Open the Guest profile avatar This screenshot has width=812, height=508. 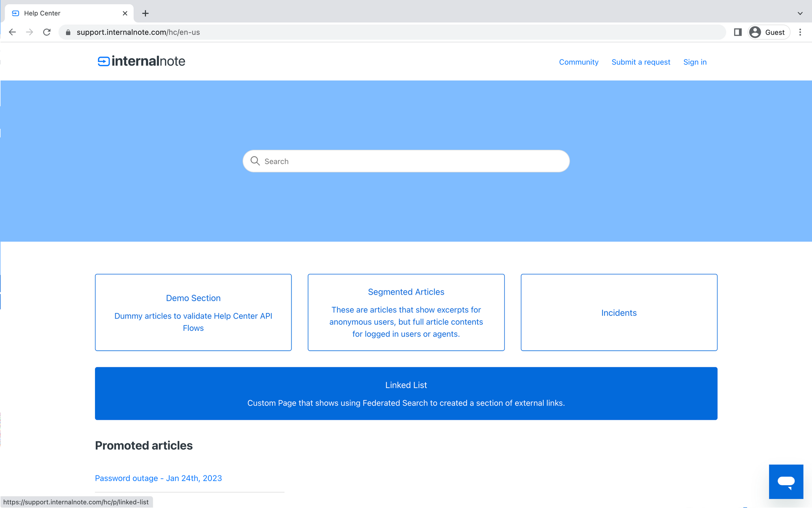point(755,32)
